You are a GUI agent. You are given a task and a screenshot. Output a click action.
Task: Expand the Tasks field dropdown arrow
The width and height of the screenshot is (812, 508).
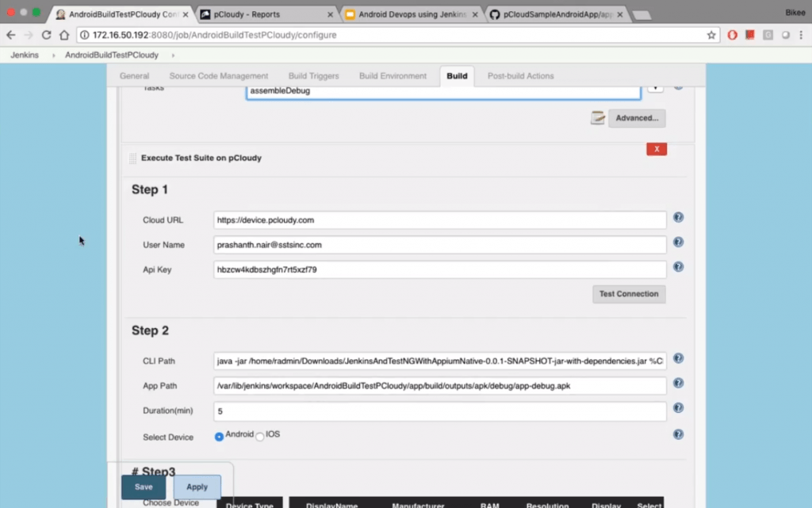(x=655, y=87)
